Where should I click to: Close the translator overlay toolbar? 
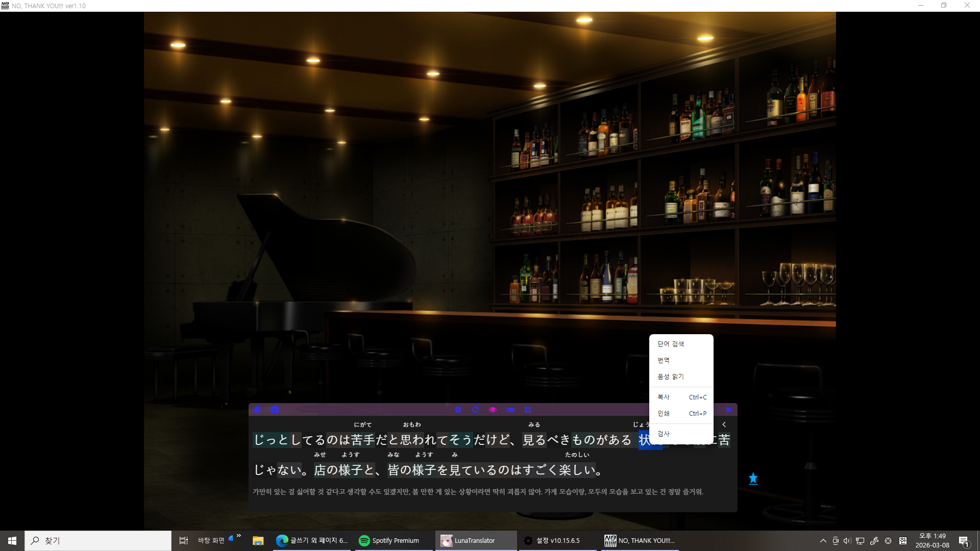coord(729,410)
